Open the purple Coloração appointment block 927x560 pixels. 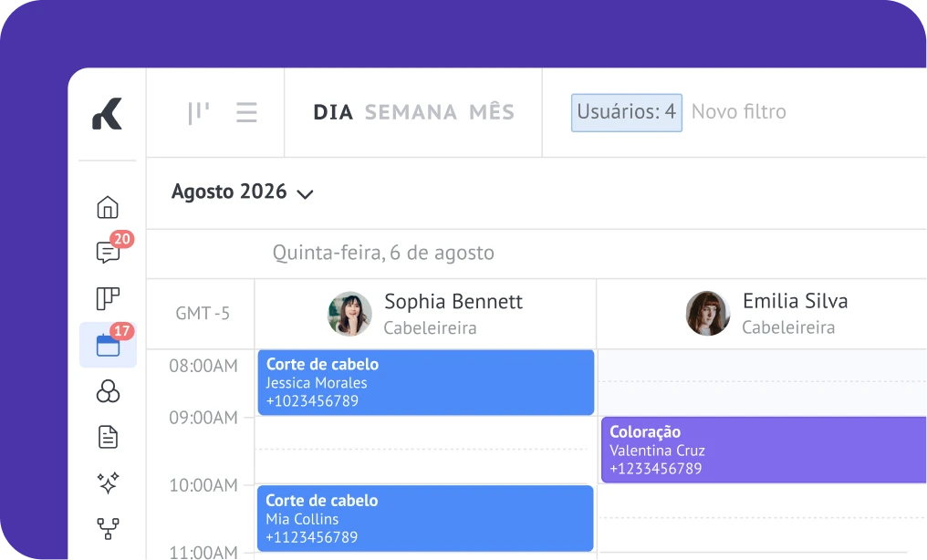click(x=764, y=451)
